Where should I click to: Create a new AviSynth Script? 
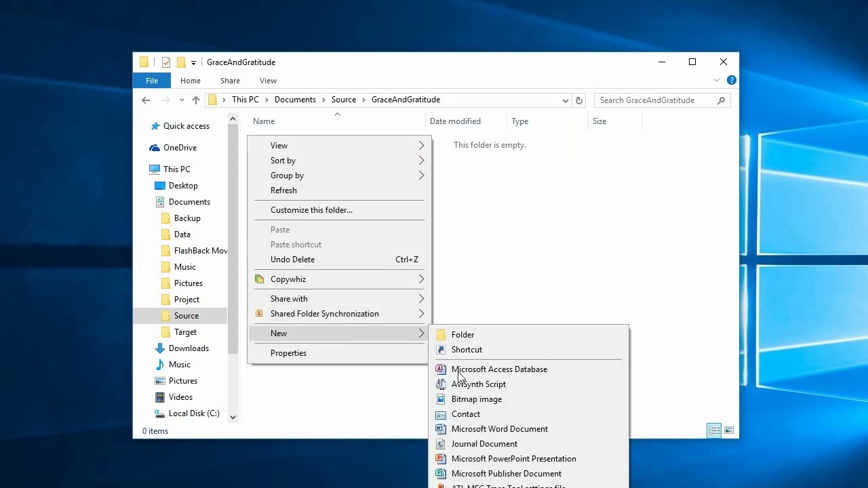coord(529,384)
